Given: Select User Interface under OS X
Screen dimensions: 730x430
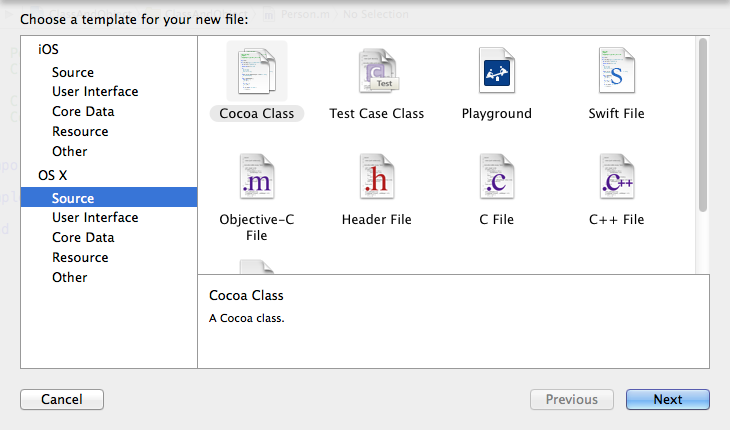Looking at the screenshot, I should click(95, 218).
